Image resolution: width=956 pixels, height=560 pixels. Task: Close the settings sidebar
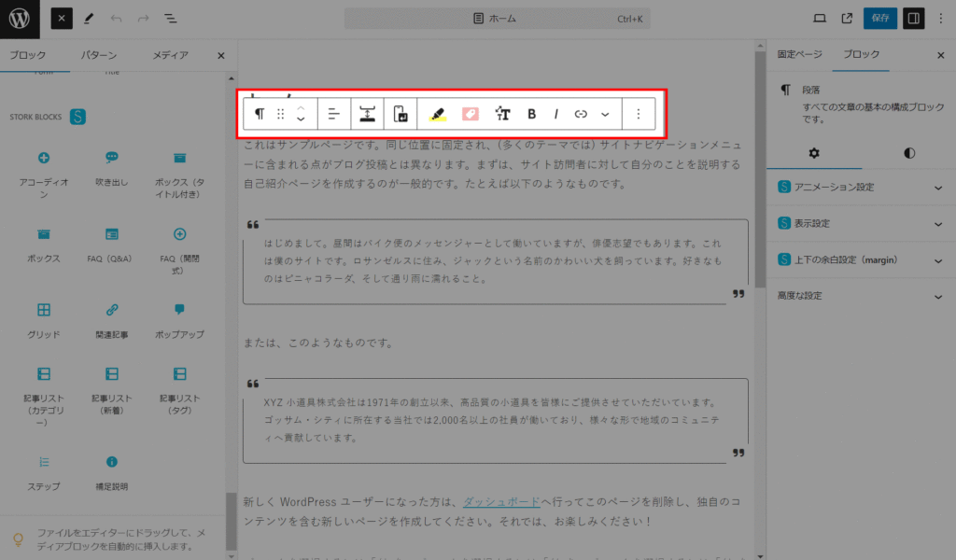[x=941, y=55]
